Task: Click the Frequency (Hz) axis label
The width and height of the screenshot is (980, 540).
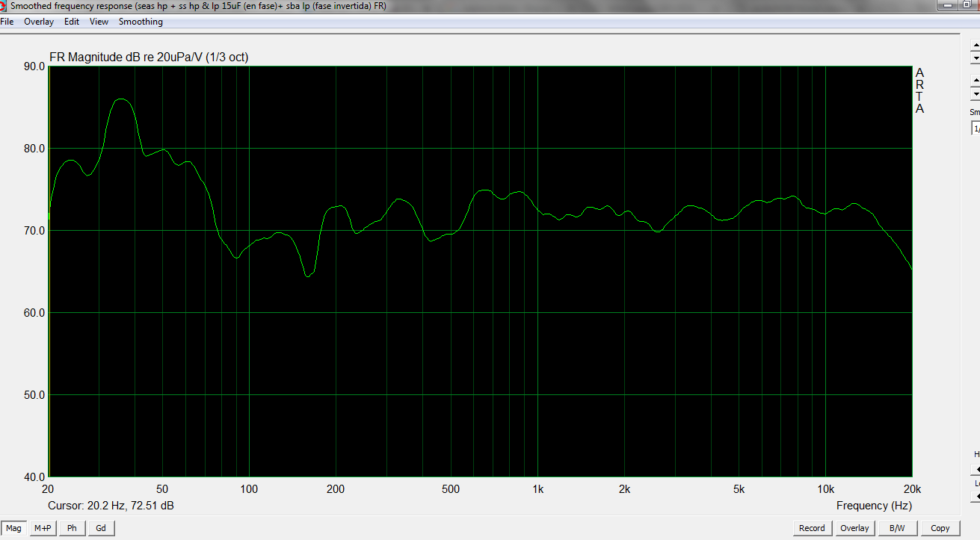Action: pos(872,506)
